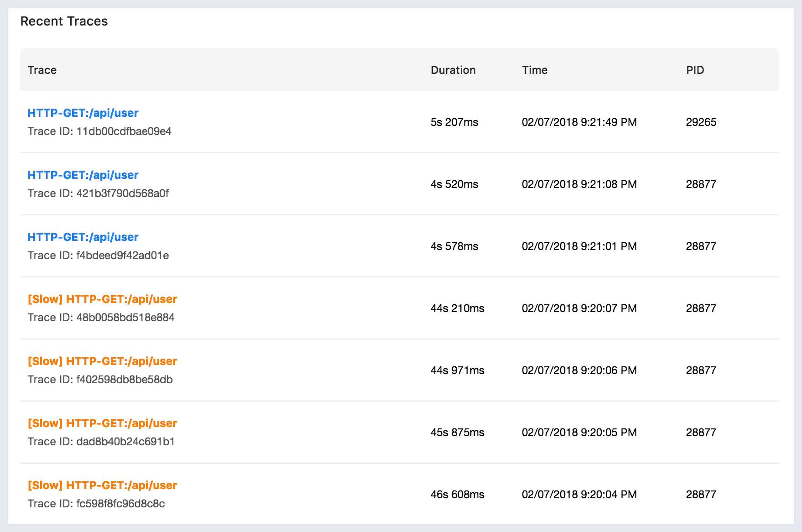The width and height of the screenshot is (802, 532).
Task: Open trace link with ID 421b3f790d568a0f
Action: (83, 175)
